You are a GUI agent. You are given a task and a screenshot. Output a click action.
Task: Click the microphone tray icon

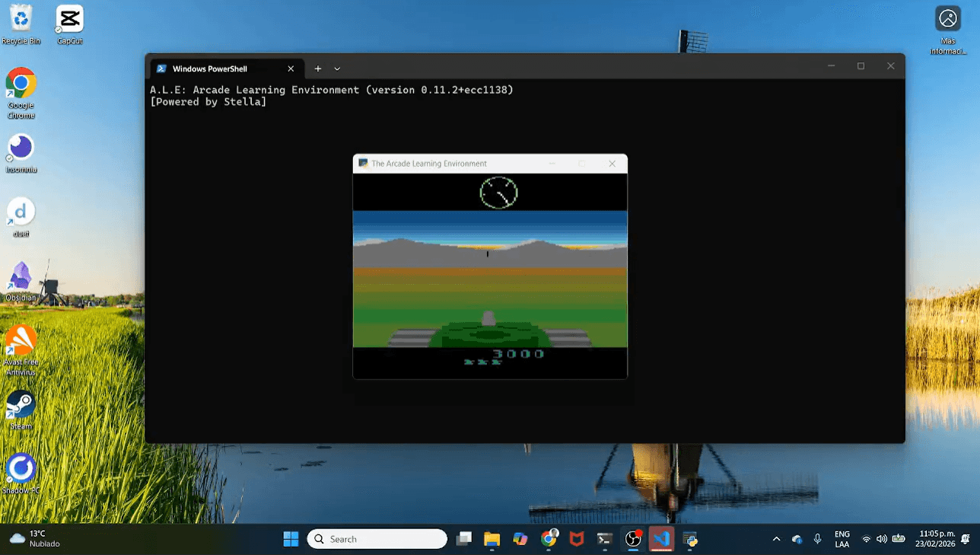coord(818,539)
